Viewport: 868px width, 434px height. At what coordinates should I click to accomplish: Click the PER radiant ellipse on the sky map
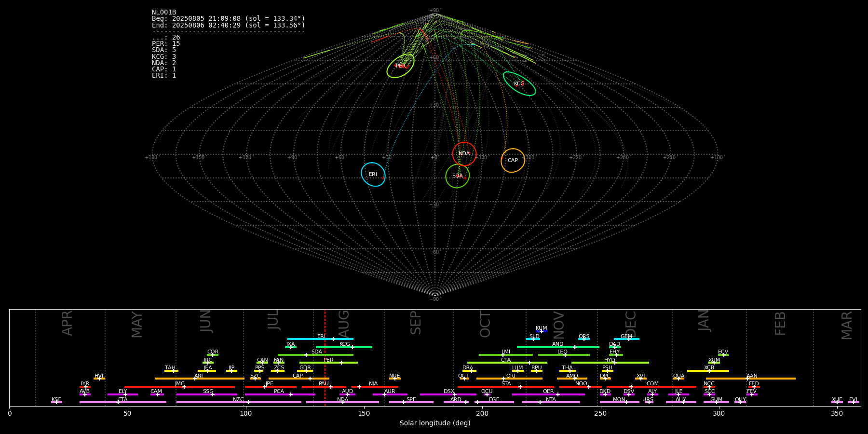[x=400, y=66]
